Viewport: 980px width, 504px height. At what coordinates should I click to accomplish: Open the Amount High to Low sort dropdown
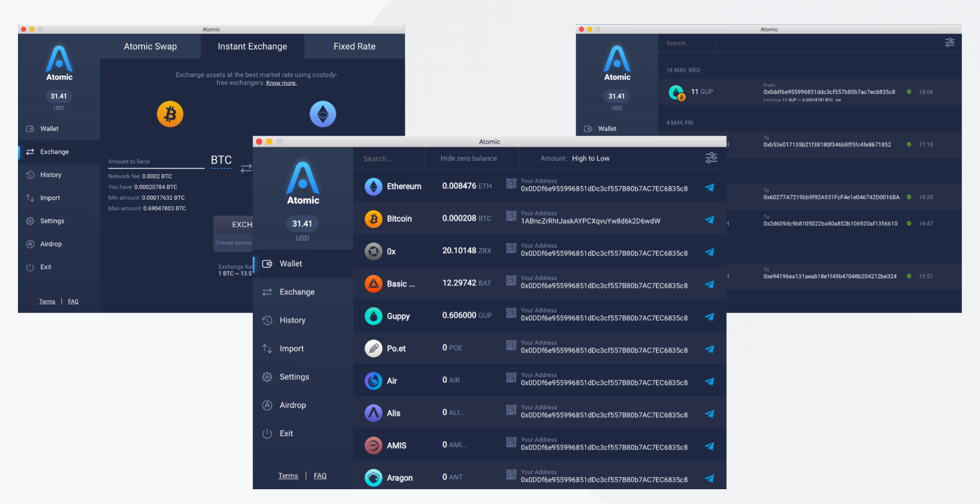575,158
